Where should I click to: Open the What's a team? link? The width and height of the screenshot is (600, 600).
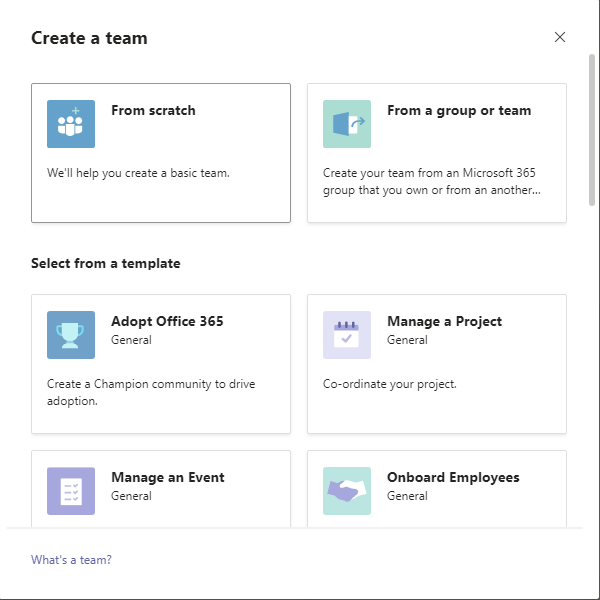pos(71,560)
